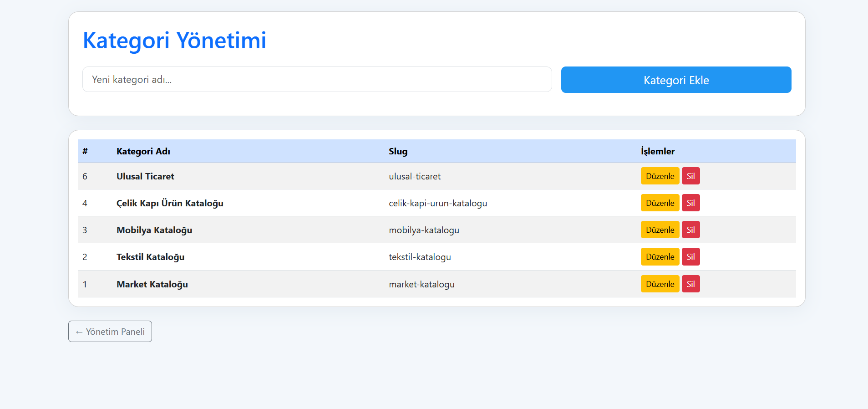Click the Kategori Yönetimi heading

[x=174, y=40]
